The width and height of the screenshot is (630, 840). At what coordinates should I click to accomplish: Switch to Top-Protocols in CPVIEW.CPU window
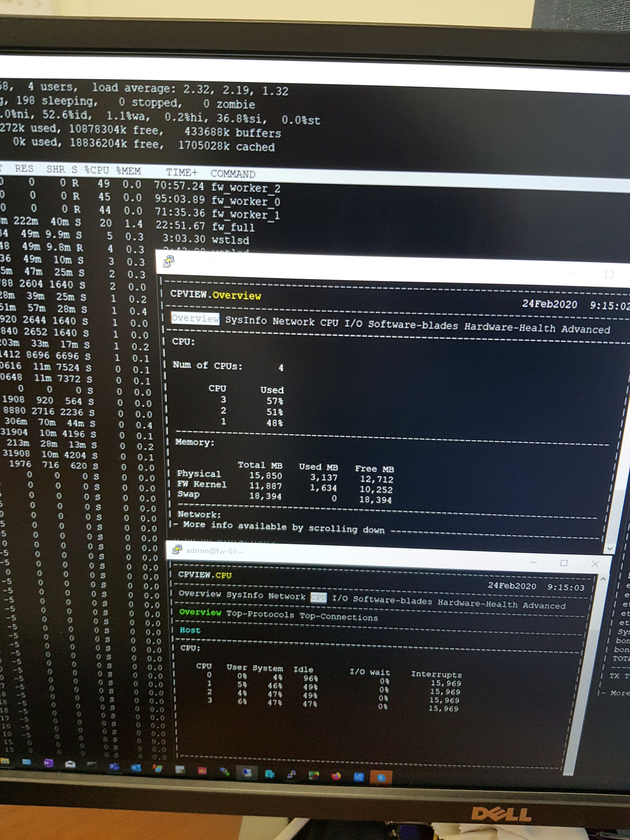[260, 615]
